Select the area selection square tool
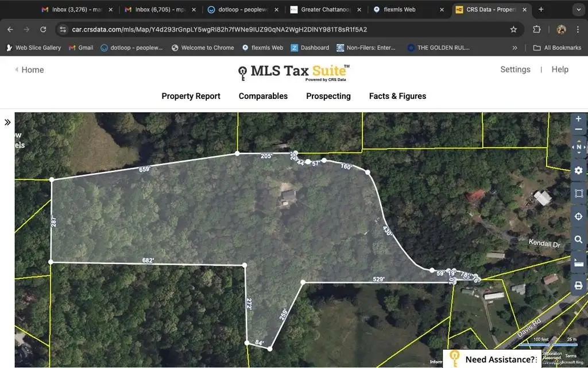Image resolution: width=588 pixels, height=368 pixels. coord(578,194)
